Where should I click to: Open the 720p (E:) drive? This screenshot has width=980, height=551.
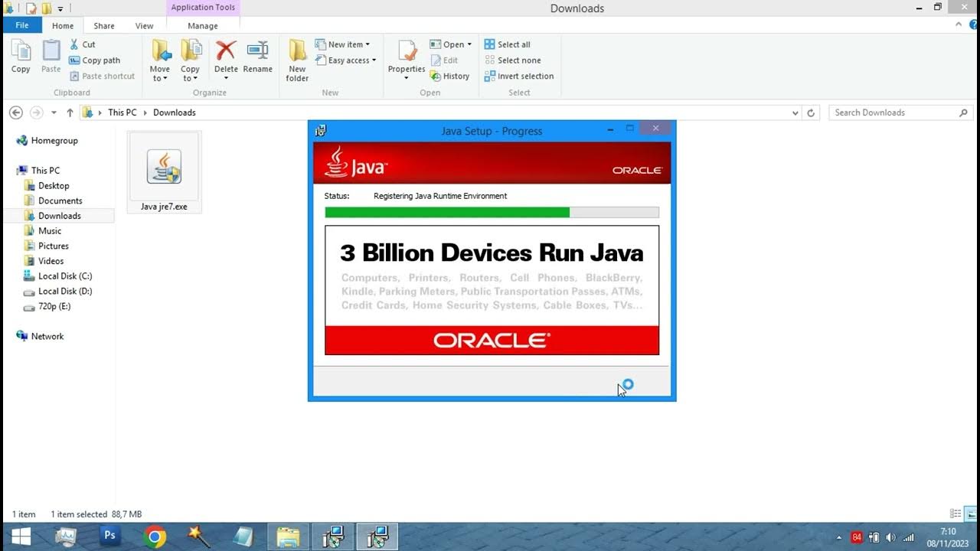coord(47,306)
